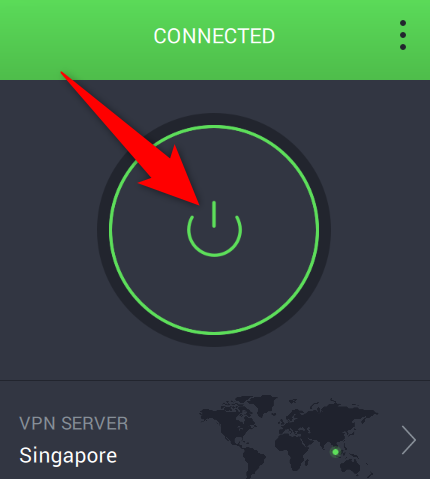
Task: Click the CONNECTED status text
Action: point(214,36)
